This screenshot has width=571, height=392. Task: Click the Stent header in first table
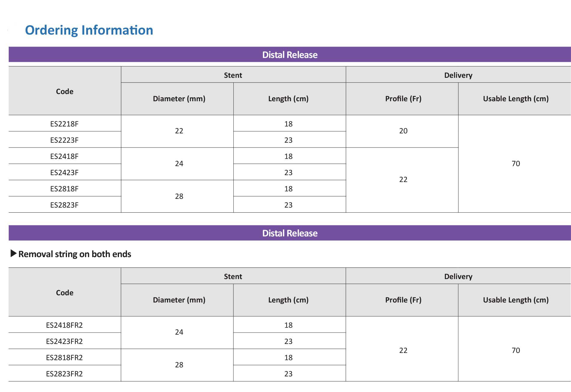pos(233,75)
